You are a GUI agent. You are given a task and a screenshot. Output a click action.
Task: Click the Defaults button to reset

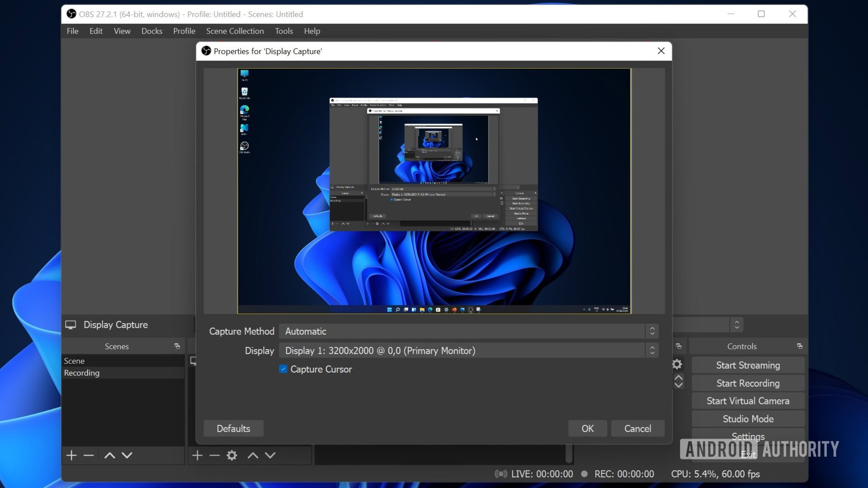click(233, 428)
